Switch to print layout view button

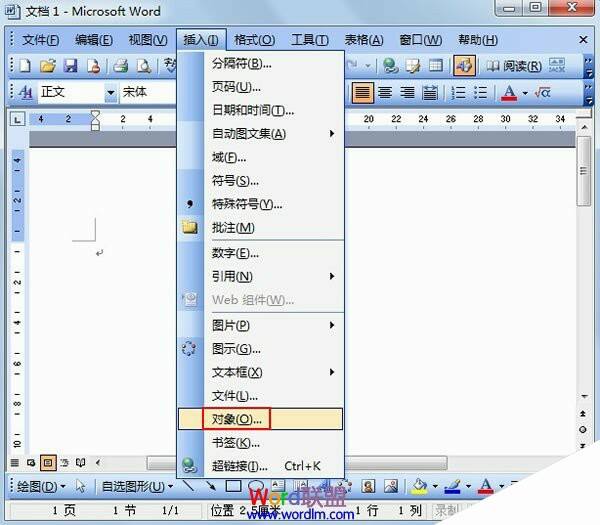coord(48,463)
